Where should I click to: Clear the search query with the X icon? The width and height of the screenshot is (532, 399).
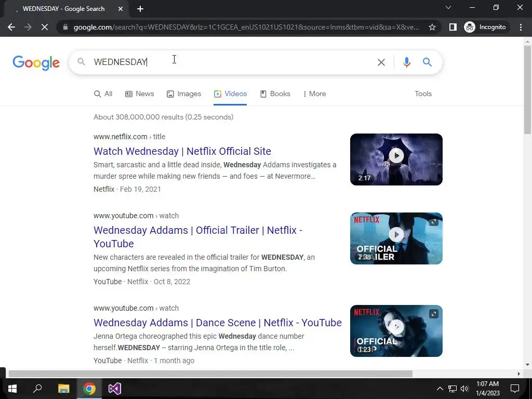[x=381, y=62]
